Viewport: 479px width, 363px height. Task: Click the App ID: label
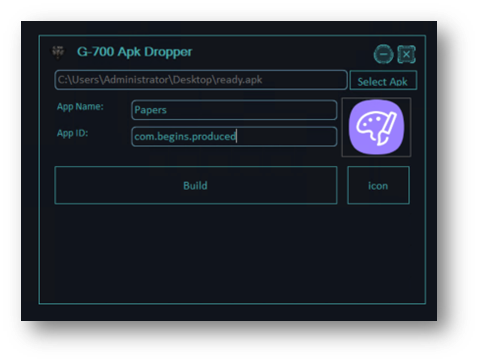click(x=72, y=133)
